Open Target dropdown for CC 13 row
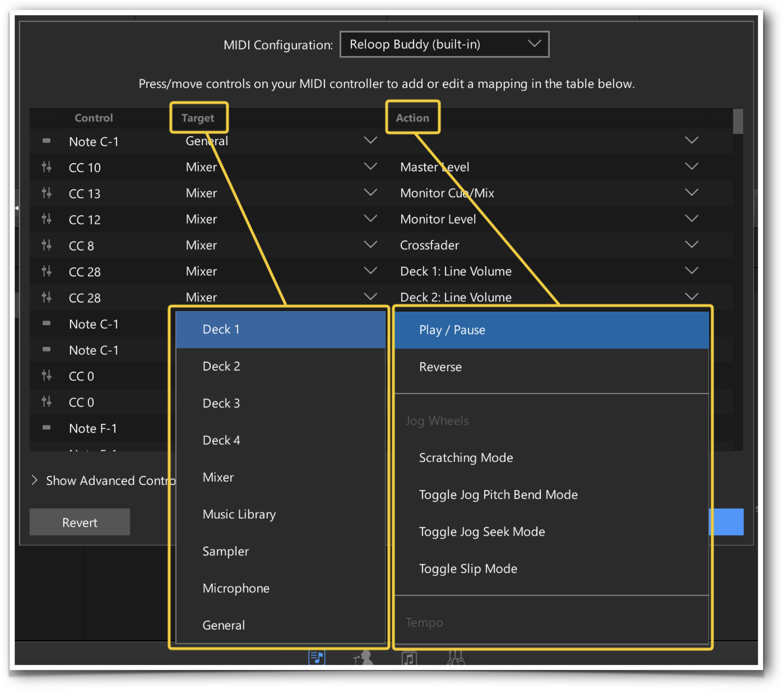Viewport: 784px width, 695px height. (x=370, y=192)
